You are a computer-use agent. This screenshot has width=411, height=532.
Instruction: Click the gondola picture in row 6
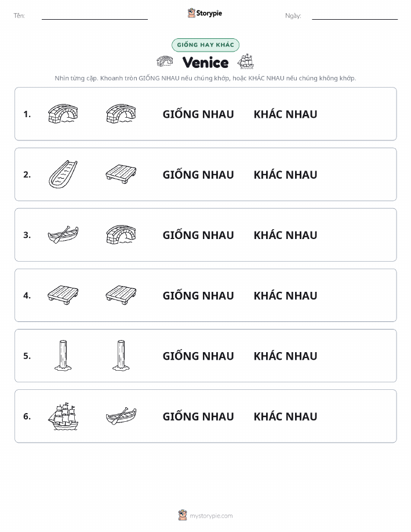pyautogui.click(x=121, y=416)
